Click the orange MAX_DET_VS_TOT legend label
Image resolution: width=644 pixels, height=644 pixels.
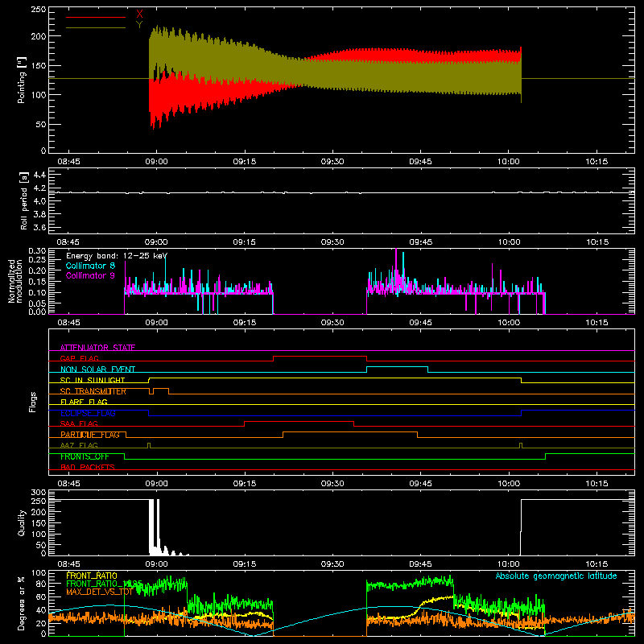pyautogui.click(x=99, y=592)
